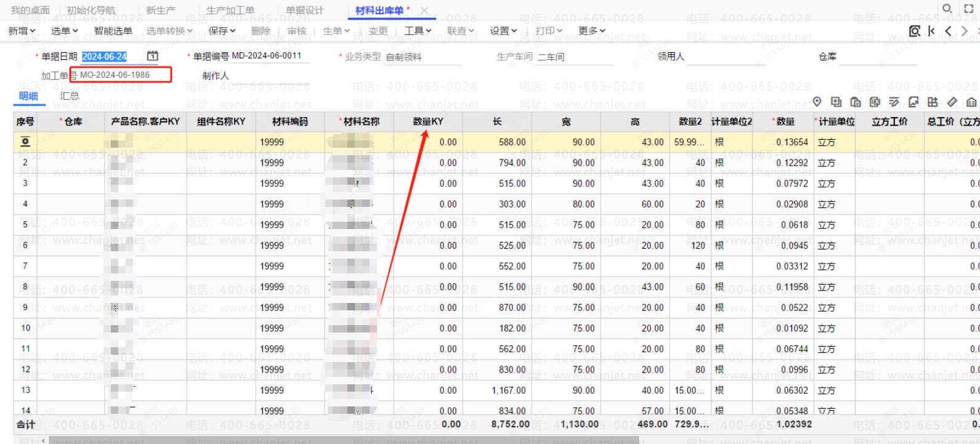Click the location pin icon above table
The image size is (980, 444).
pos(817,102)
